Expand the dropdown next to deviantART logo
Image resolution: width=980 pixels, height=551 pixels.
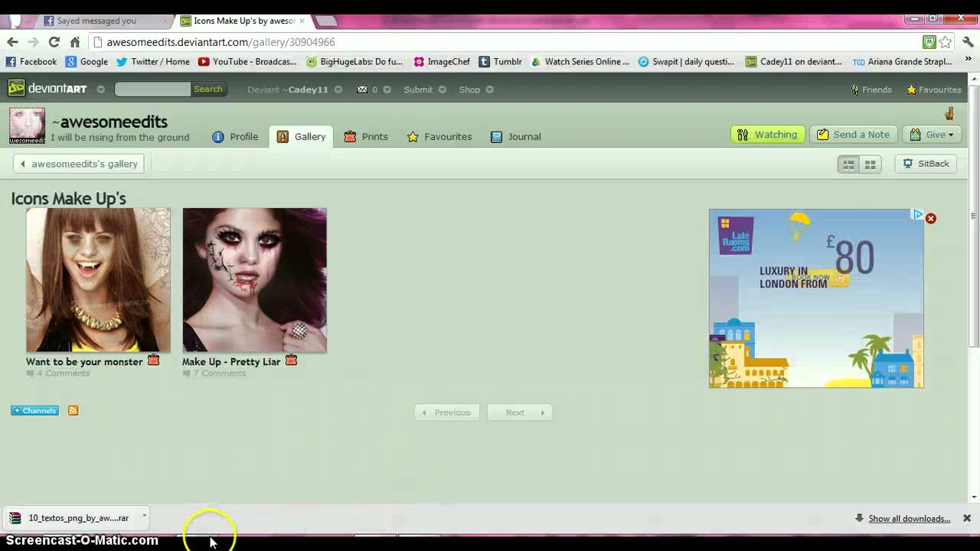pos(100,90)
